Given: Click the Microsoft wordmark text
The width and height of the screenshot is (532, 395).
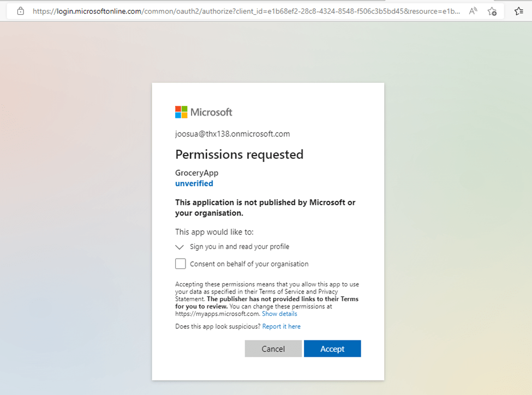Looking at the screenshot, I should pyautogui.click(x=211, y=112).
